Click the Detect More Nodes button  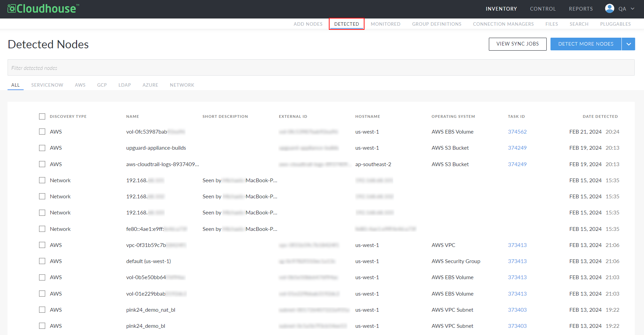click(586, 44)
